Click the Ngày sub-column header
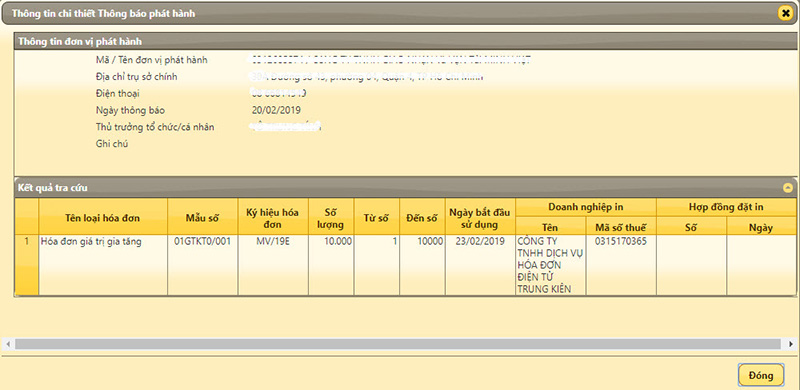Image resolution: width=800 pixels, height=390 pixels. click(x=761, y=227)
